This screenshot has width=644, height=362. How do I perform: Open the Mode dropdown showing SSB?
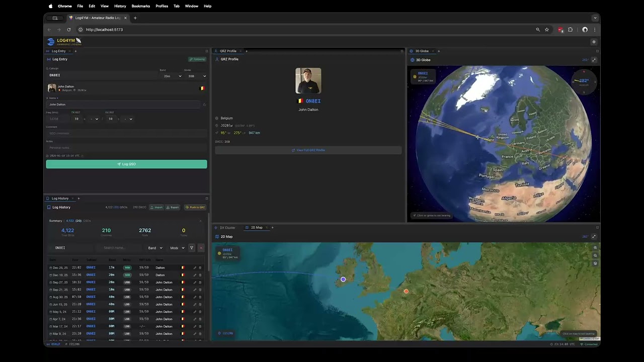point(197,76)
